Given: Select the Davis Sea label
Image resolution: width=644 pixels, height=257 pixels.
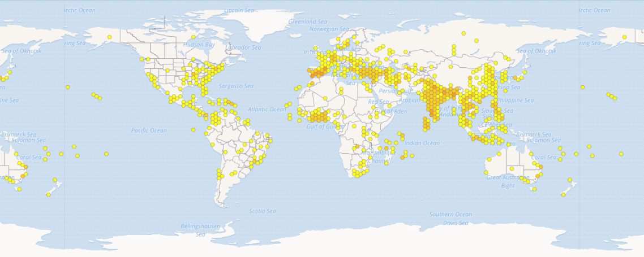Looking at the screenshot, I should (x=456, y=223).
